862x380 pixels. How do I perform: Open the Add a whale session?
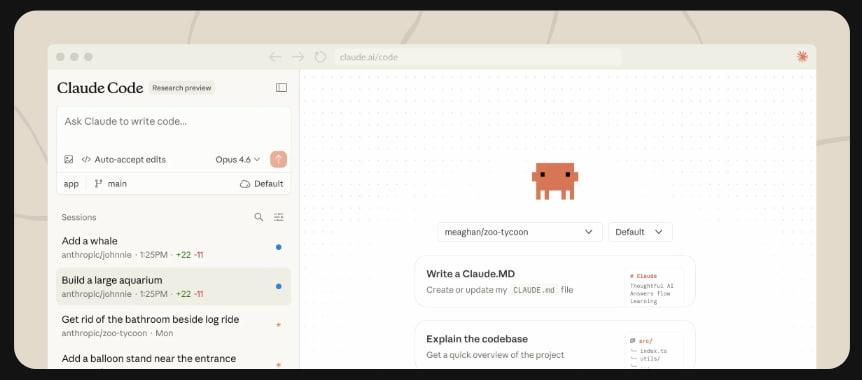[x=174, y=247]
